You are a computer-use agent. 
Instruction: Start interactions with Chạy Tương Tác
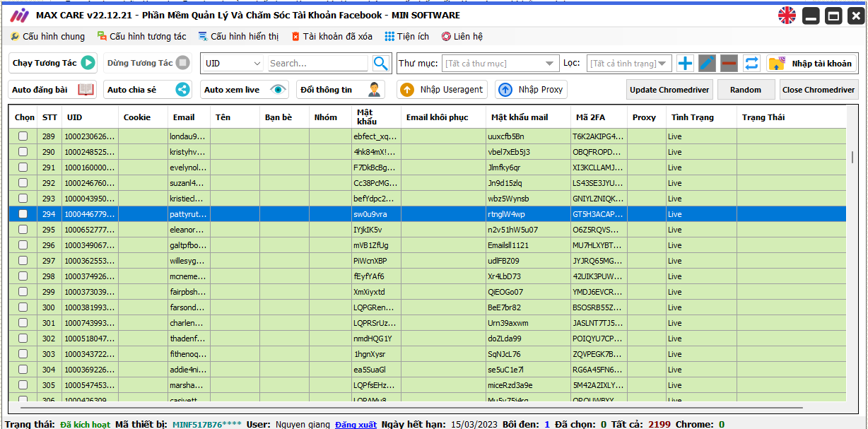pos(53,63)
